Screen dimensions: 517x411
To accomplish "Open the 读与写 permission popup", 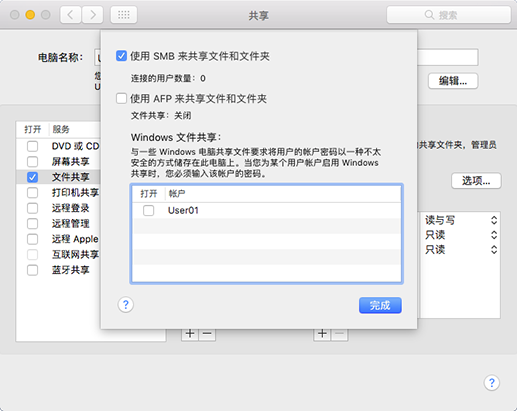I will tap(461, 220).
